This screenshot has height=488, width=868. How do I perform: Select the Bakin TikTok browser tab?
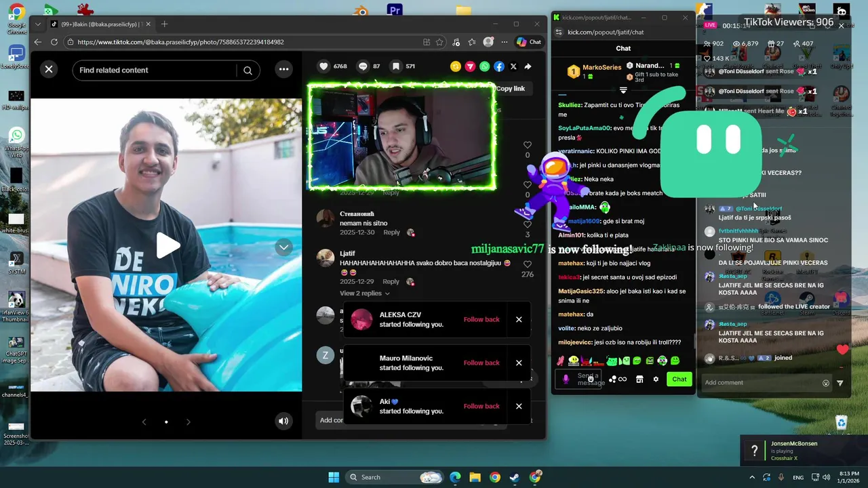point(100,24)
